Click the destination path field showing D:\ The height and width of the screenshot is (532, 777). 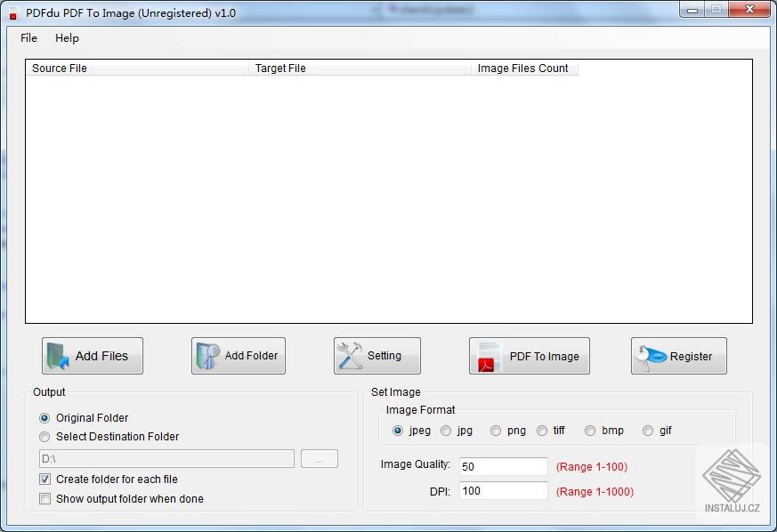(x=166, y=459)
